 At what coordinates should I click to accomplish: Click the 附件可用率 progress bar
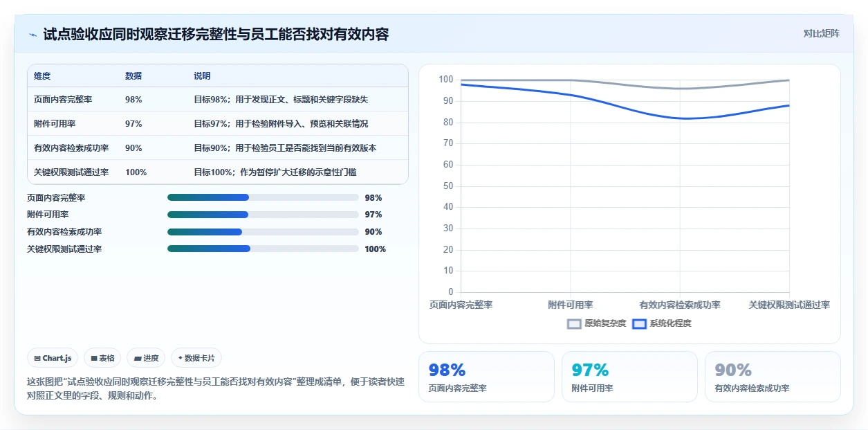tap(263, 215)
